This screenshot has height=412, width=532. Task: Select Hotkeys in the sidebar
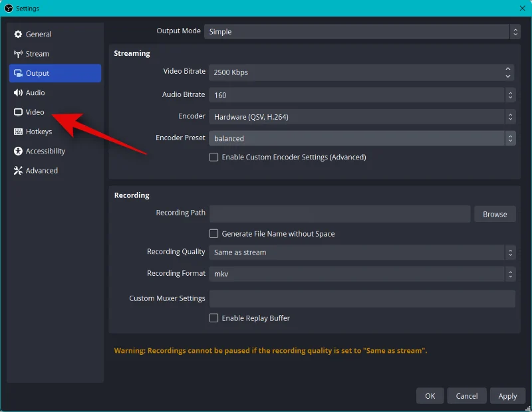click(55, 132)
